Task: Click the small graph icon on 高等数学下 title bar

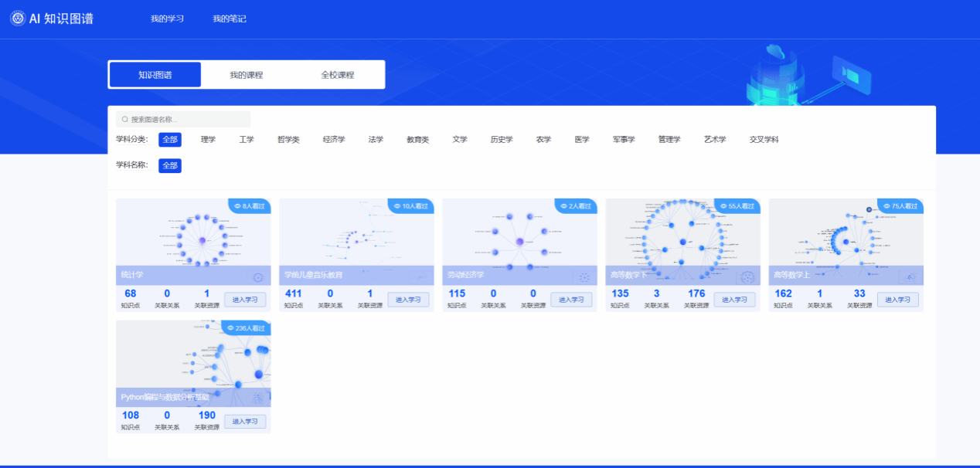Action: [x=747, y=277]
